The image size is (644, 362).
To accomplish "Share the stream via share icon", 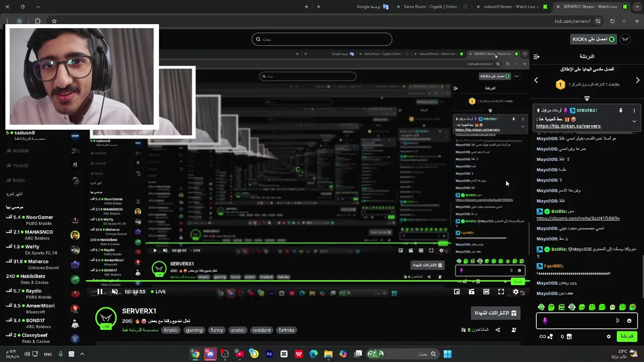I will coord(498,330).
